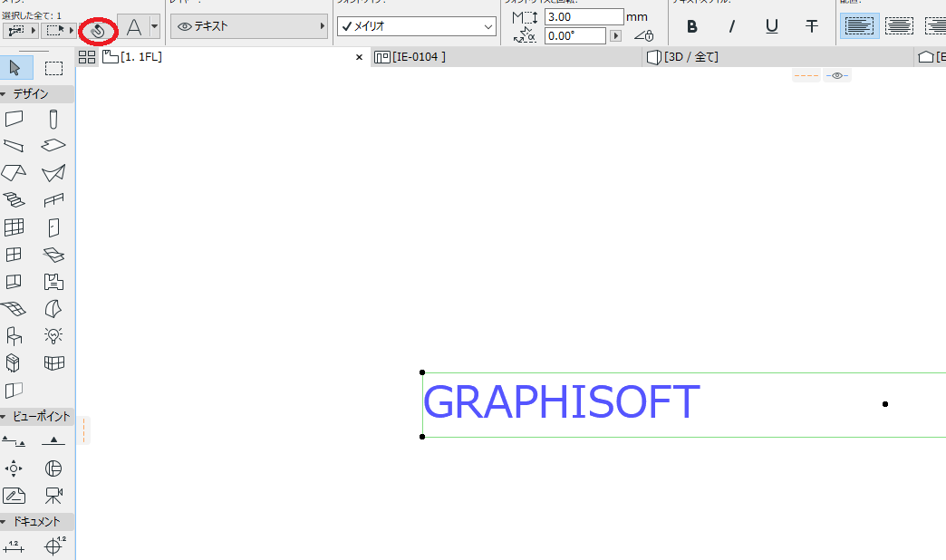Screen dimensions: 946x560
Task: Click the GRAPHISOFT text block
Action: pos(562,403)
